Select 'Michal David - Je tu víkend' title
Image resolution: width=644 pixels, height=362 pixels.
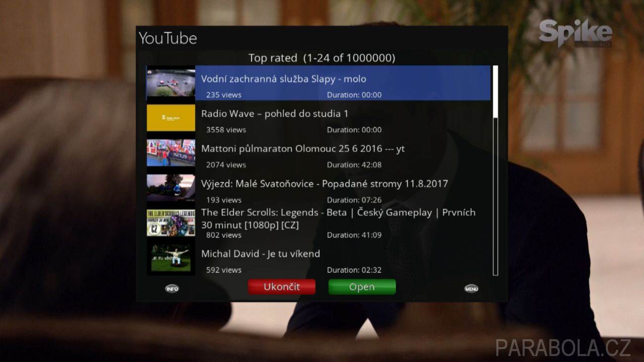click(x=261, y=254)
